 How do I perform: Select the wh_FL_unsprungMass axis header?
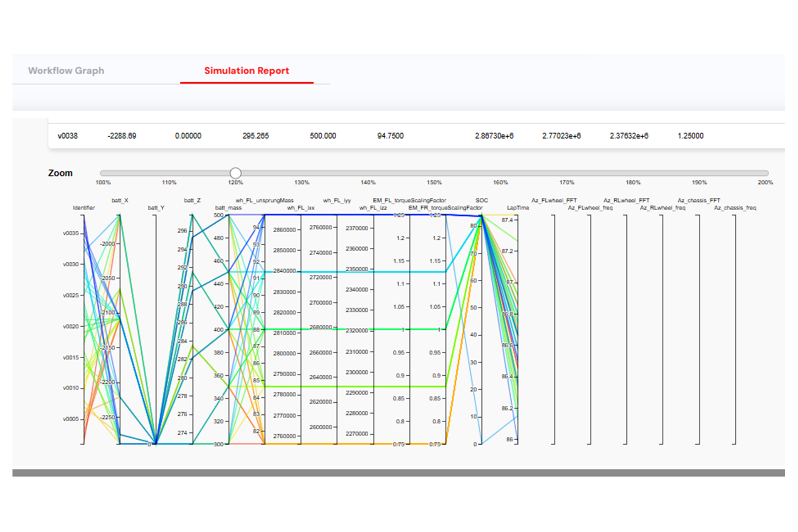(264, 200)
